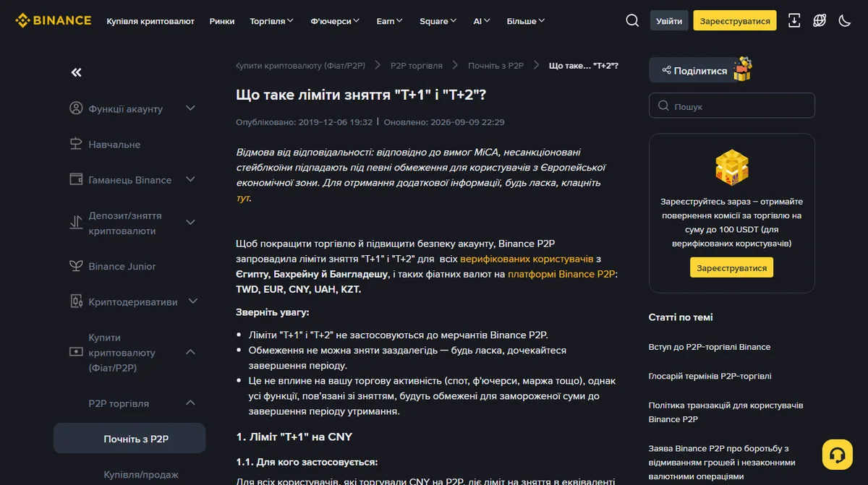Viewport: 868px width, 485px height.
Task: Toggle dark mode moon icon
Action: 845,20
